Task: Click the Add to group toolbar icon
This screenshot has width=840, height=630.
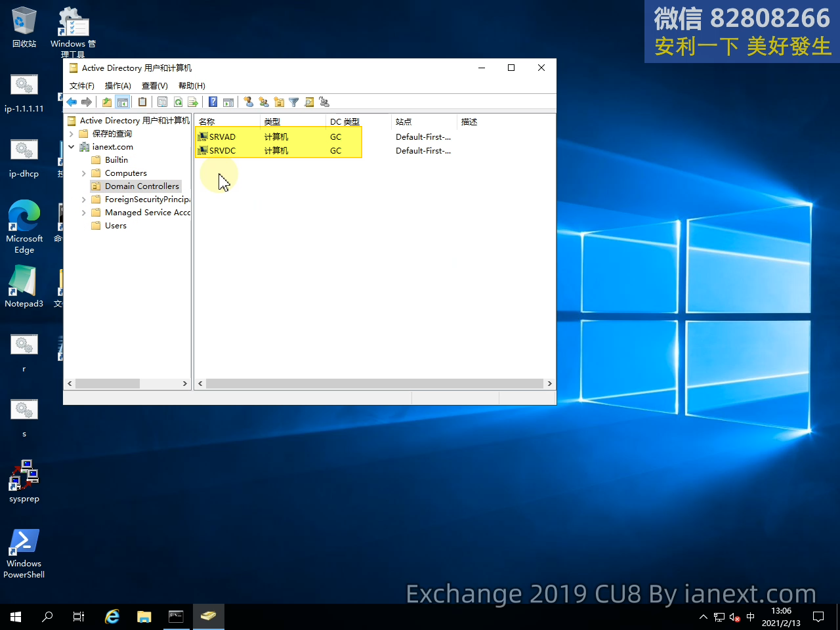Action: (324, 102)
